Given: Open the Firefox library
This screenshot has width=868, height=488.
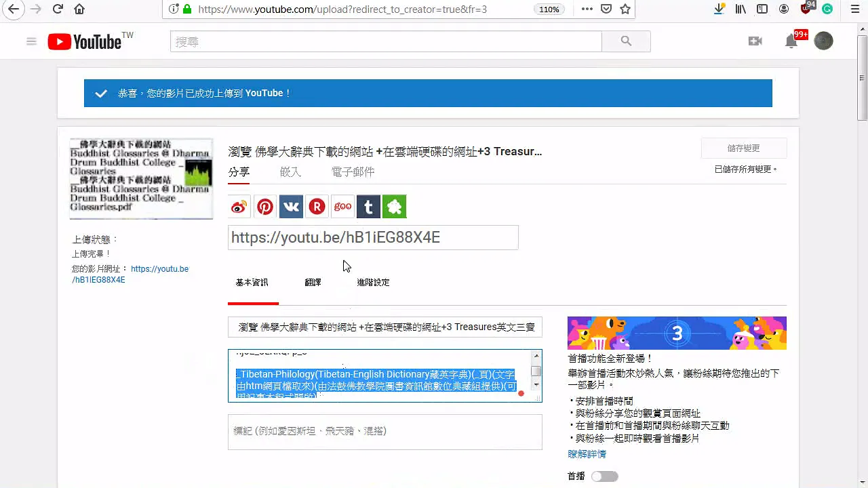Looking at the screenshot, I should point(741,9).
